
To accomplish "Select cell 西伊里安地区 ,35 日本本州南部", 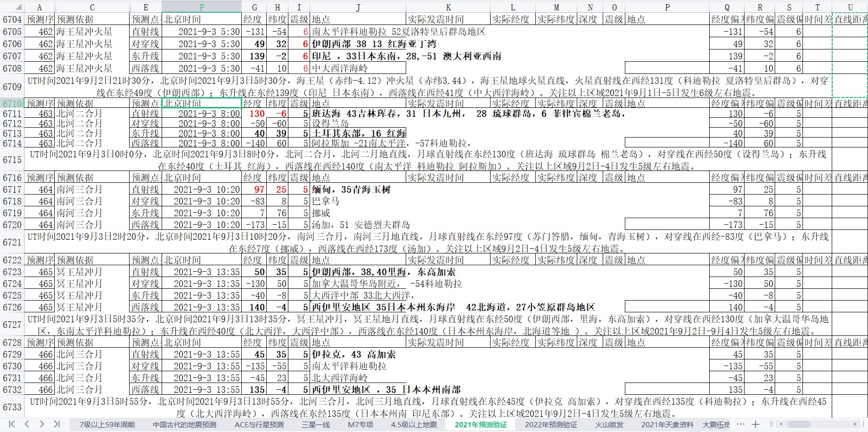I will (358, 390).
